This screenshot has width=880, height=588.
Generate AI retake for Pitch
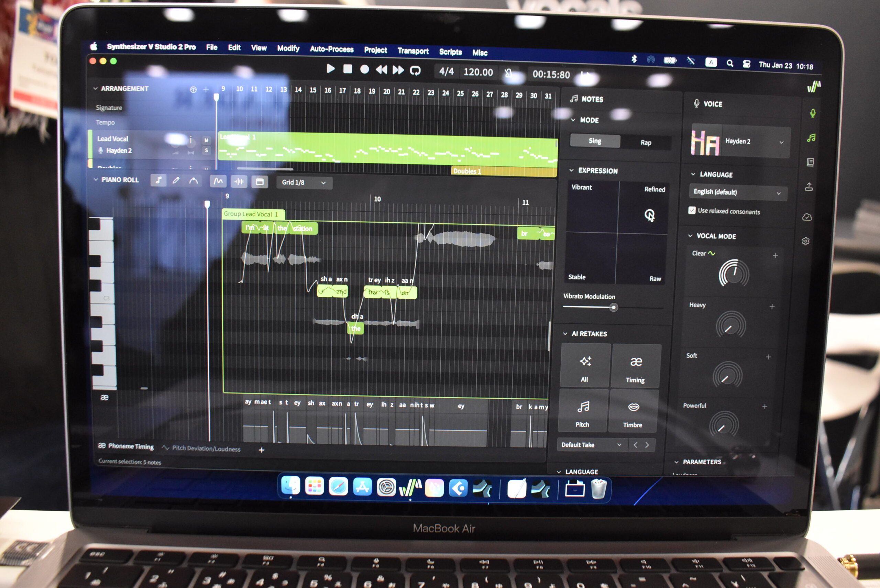click(x=583, y=411)
